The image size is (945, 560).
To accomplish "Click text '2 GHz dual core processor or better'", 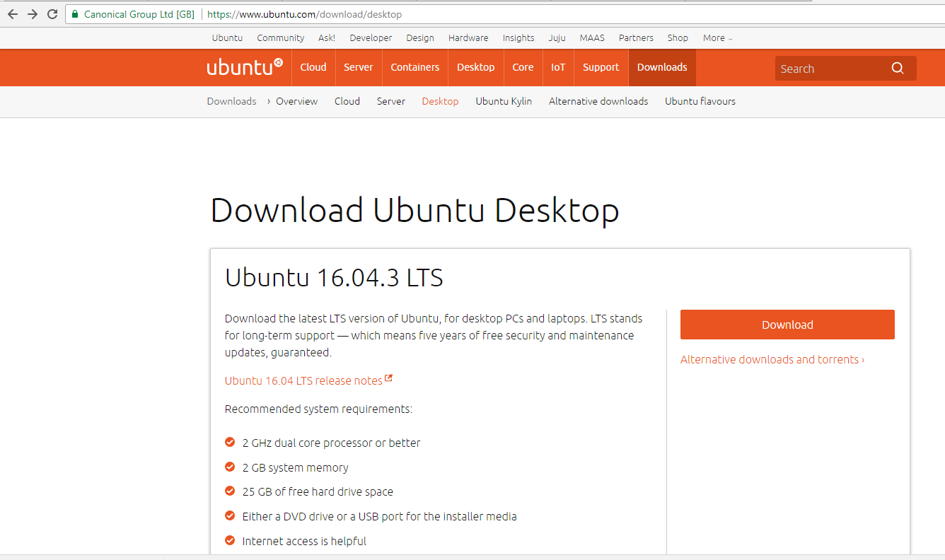I will pos(331,443).
